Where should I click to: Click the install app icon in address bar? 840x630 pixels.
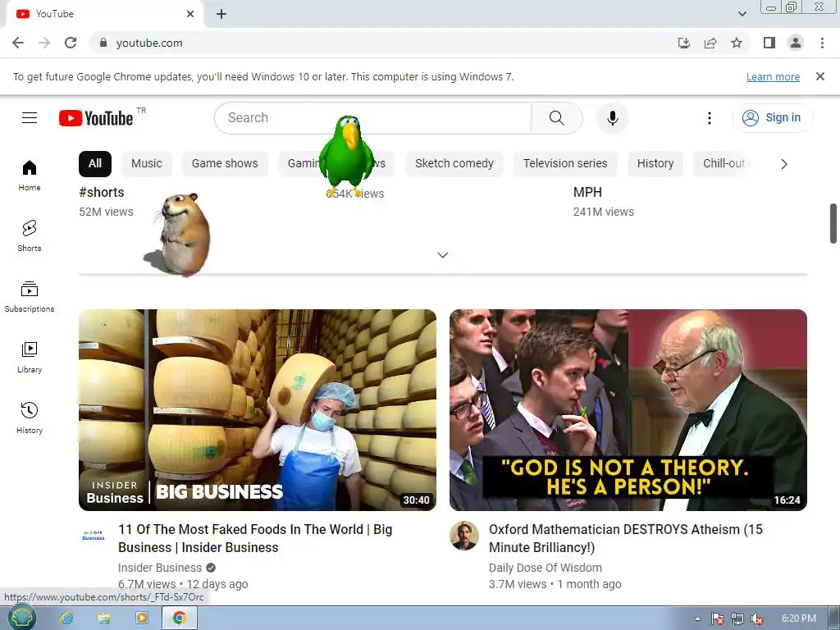coord(684,43)
